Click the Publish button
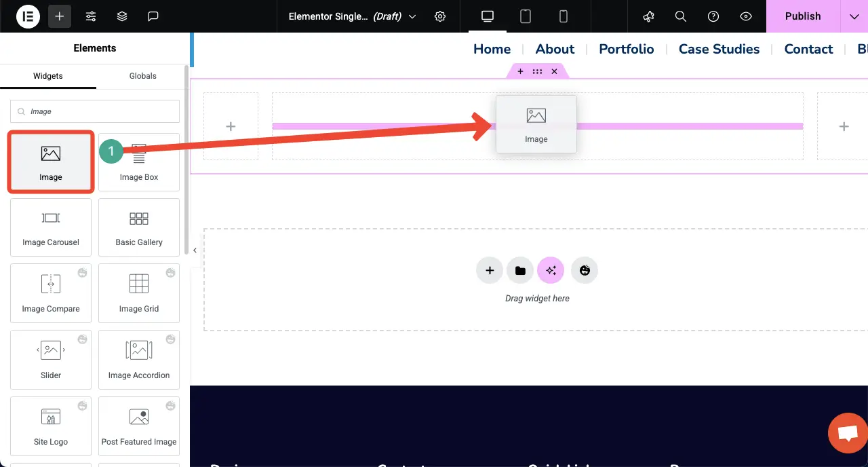The image size is (868, 467). [803, 16]
